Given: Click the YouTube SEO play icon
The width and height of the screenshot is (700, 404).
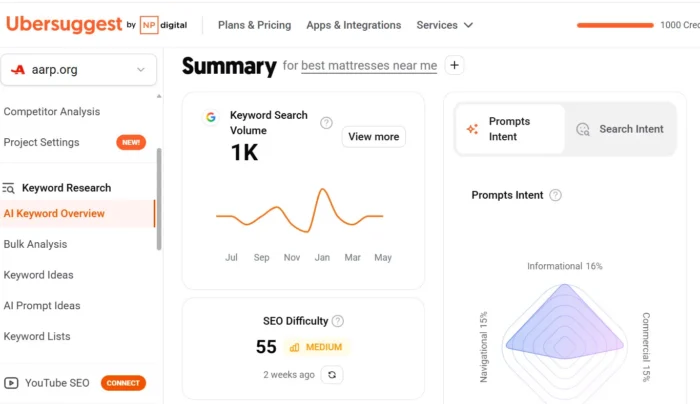Looking at the screenshot, I should tap(11, 383).
